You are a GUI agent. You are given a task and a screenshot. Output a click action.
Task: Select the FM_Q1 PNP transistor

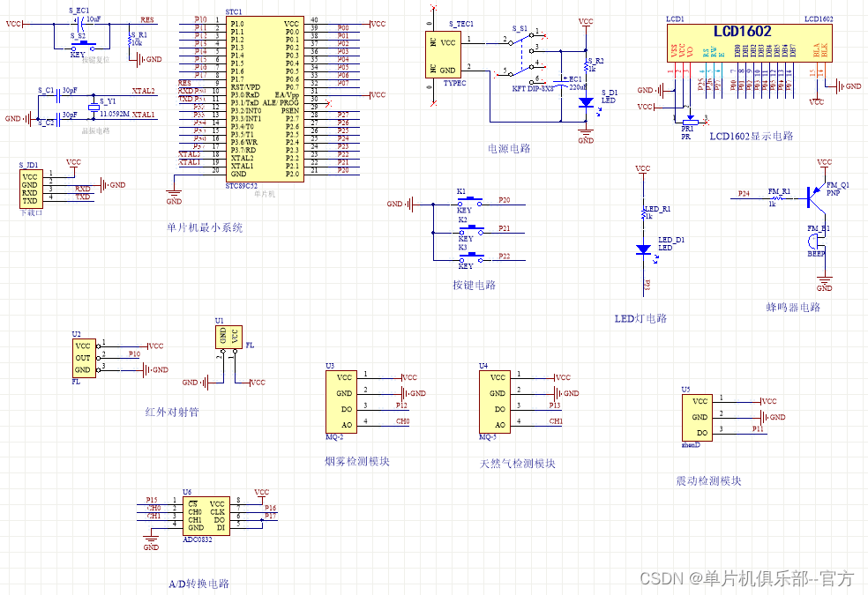815,197
